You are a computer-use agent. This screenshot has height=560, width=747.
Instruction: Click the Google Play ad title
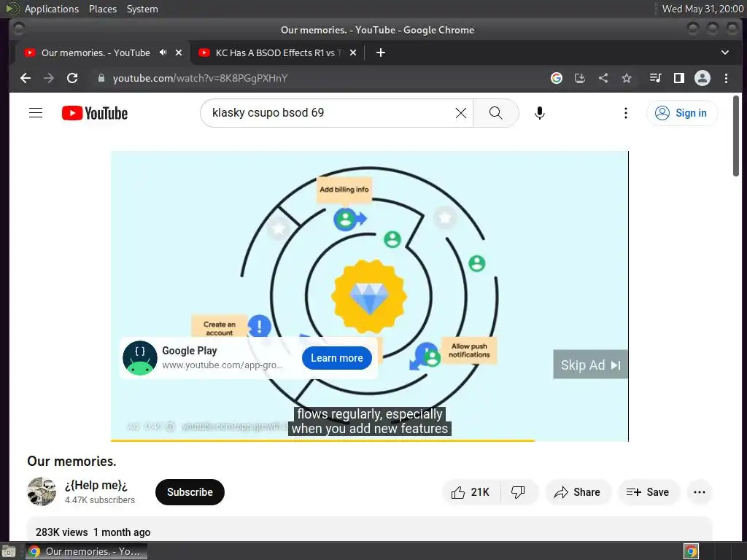tap(190, 351)
